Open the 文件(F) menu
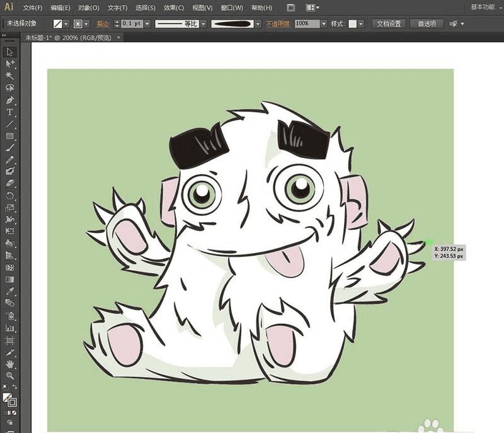The height and width of the screenshot is (433, 504). click(x=33, y=8)
